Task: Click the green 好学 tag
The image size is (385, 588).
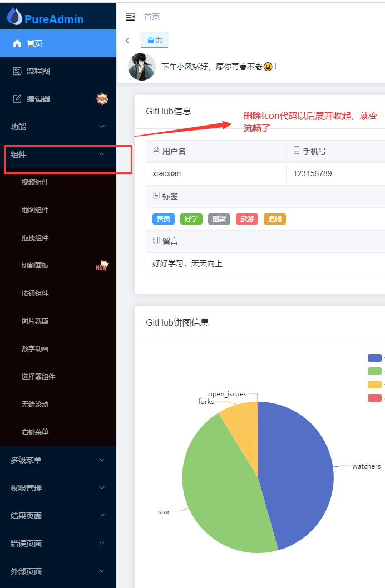Action: (191, 218)
